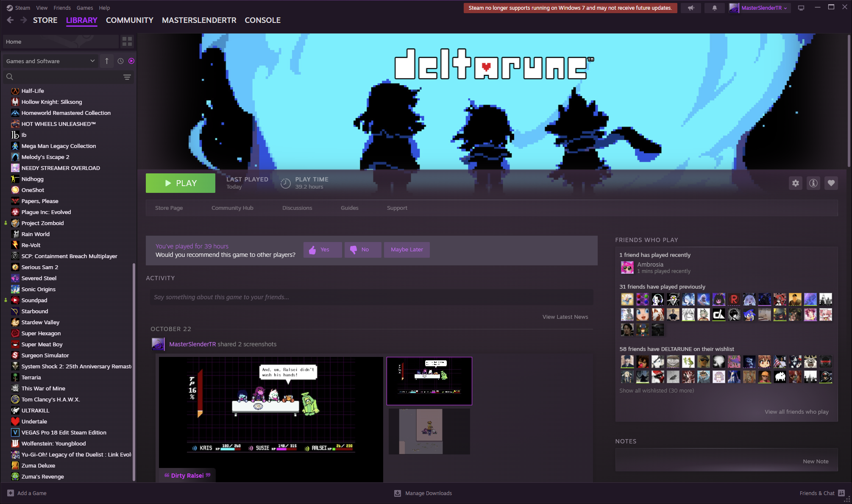
Task: Click the green PLAY button
Action: pos(181,183)
